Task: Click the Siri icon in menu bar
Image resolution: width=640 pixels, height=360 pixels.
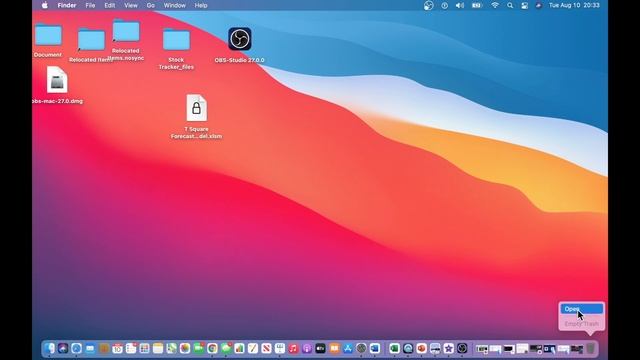Action: pyautogui.click(x=538, y=5)
